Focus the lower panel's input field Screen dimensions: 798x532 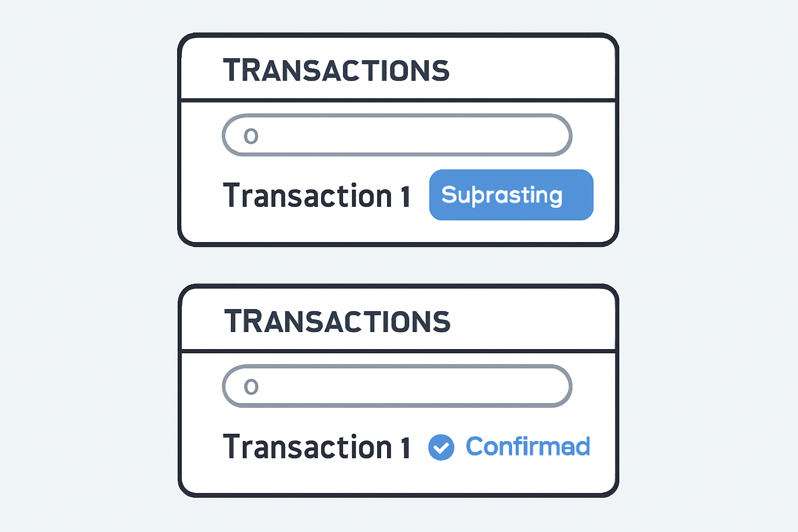click(x=397, y=386)
